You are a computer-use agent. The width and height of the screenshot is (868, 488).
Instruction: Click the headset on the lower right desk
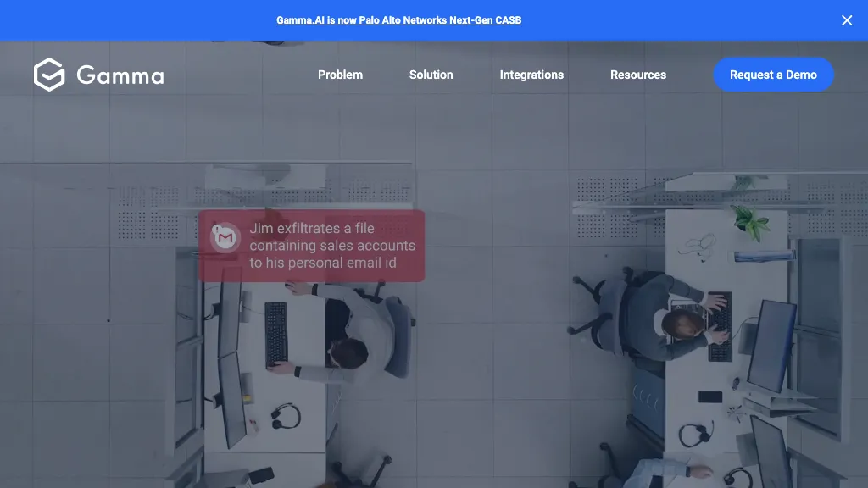[695, 435]
